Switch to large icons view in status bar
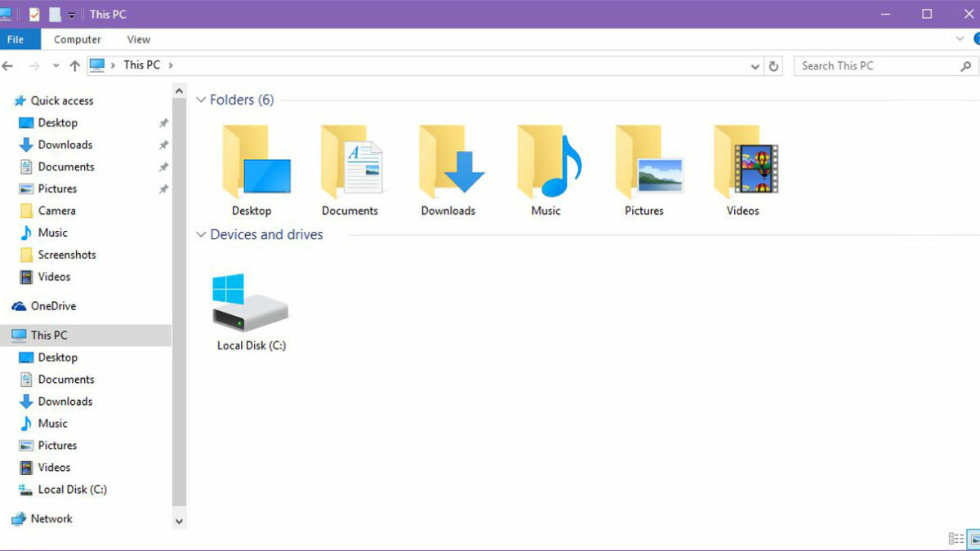The image size is (980, 551). tap(973, 539)
